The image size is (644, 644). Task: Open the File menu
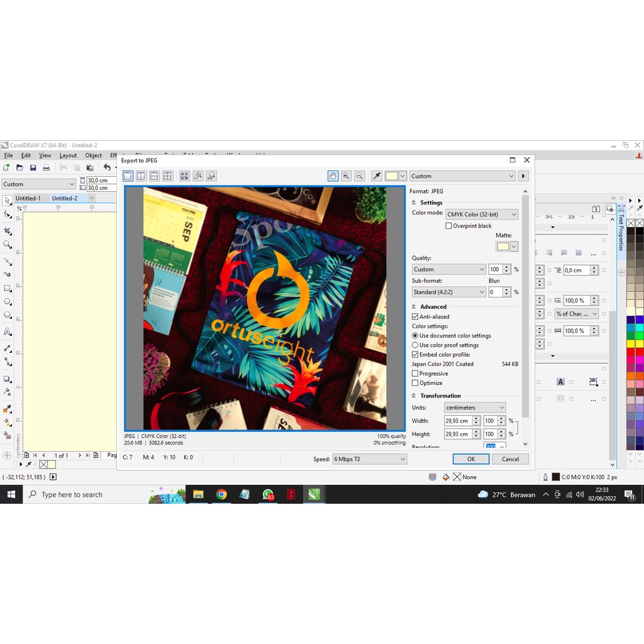coord(9,155)
